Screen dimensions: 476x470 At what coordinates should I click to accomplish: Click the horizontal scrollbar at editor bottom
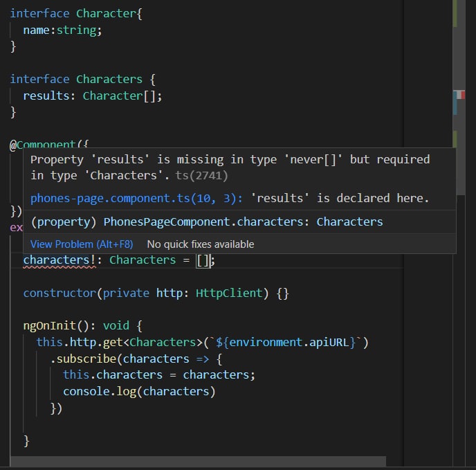pos(198,461)
